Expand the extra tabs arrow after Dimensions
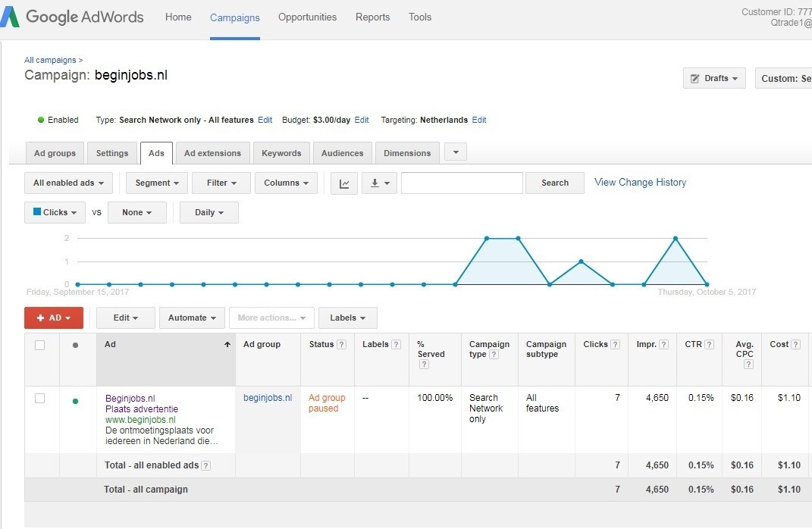 (x=455, y=152)
